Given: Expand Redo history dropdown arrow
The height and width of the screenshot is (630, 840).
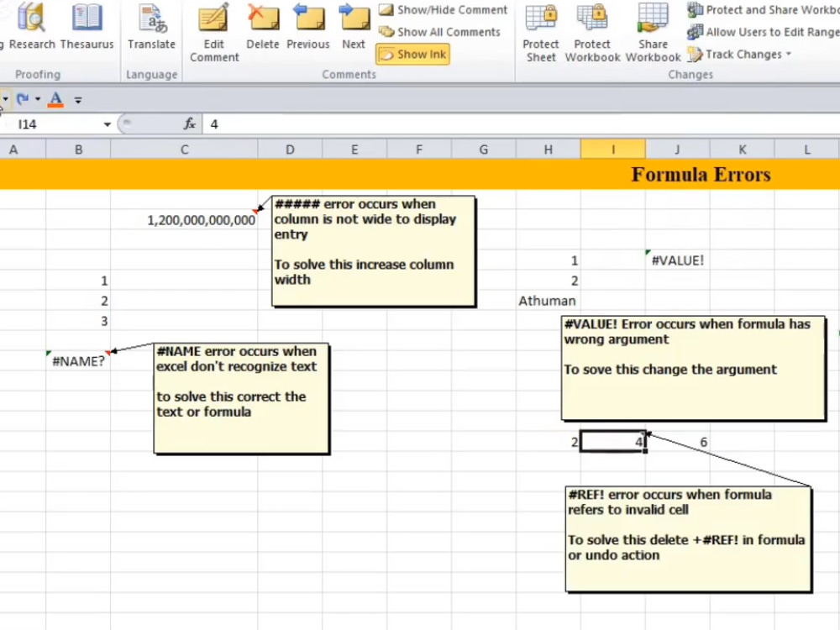Looking at the screenshot, I should (38, 99).
